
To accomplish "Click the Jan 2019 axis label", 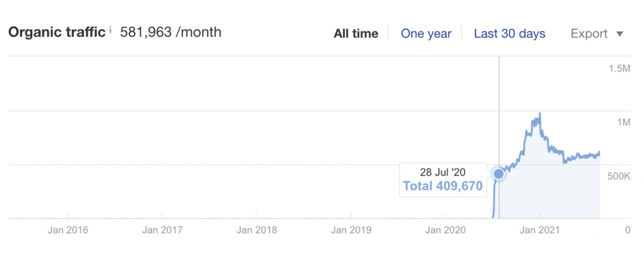I will (x=351, y=230).
